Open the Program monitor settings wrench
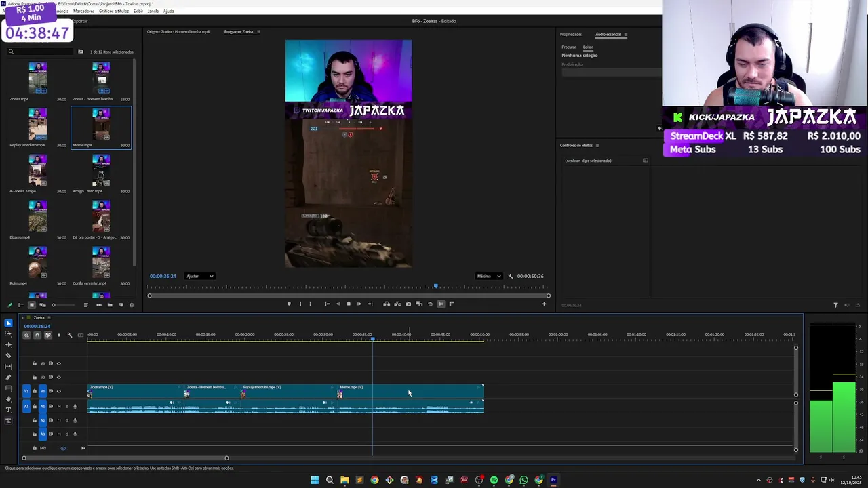This screenshot has width=868, height=488. pos(511,276)
